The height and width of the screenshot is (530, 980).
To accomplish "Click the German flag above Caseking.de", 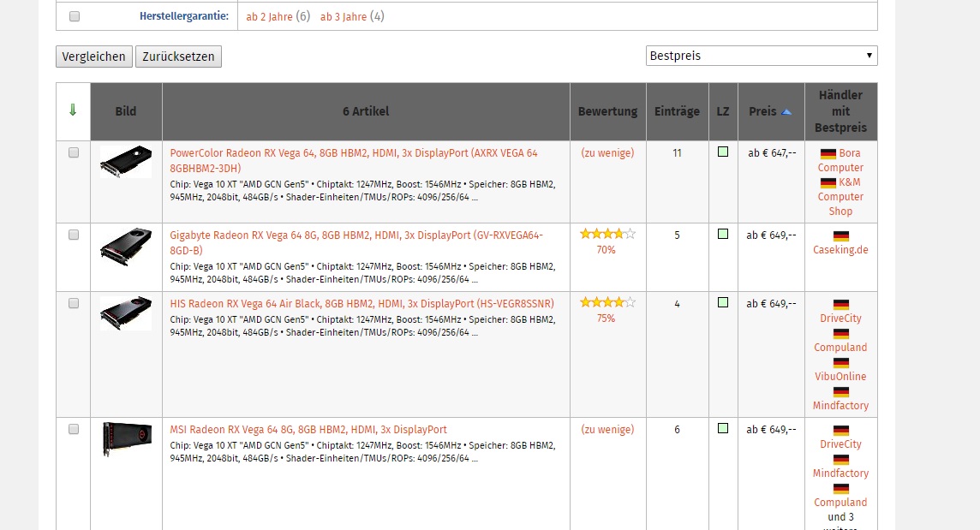I will click(841, 236).
